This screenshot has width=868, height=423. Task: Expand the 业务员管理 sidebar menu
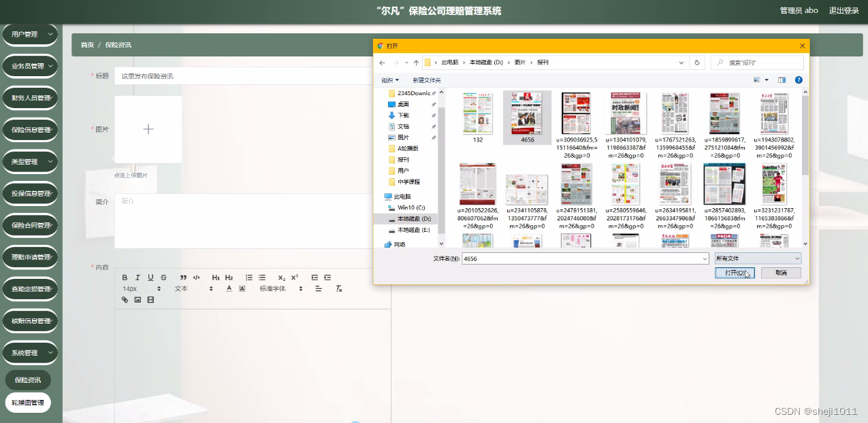[x=30, y=66]
